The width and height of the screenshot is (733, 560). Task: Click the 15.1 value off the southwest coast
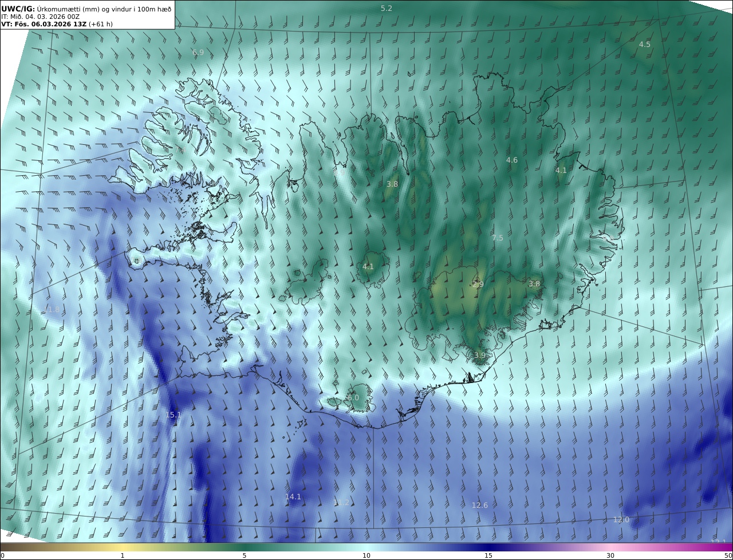click(x=174, y=415)
